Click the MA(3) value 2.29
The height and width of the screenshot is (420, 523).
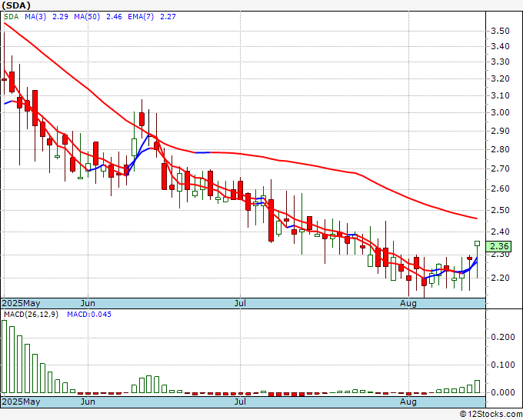[x=60, y=17]
